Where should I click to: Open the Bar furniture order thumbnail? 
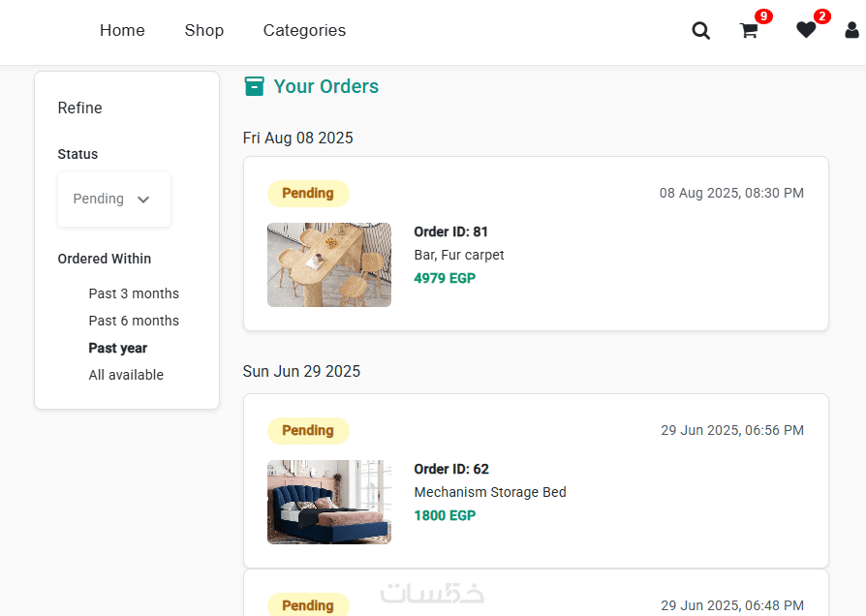[329, 265]
